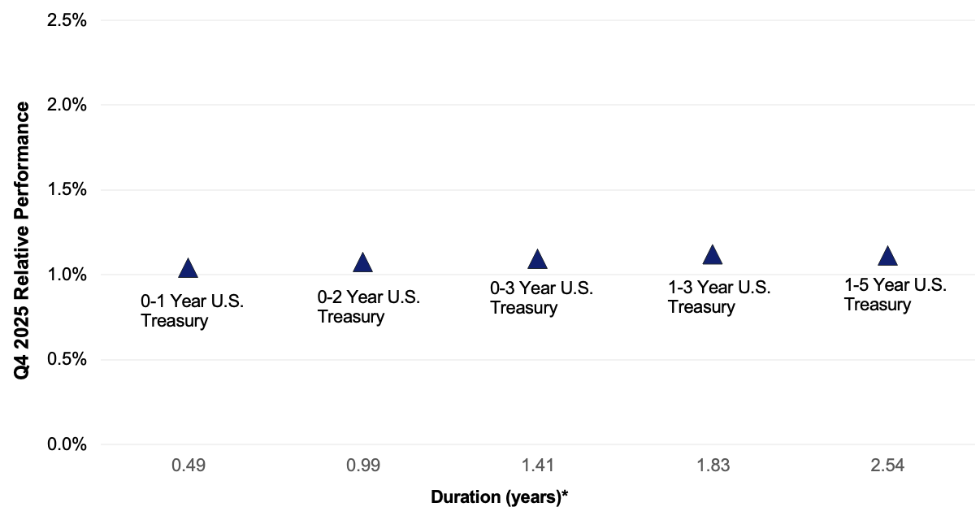
Task: Select the "Duration (years)*" axis title
Action: [498, 496]
